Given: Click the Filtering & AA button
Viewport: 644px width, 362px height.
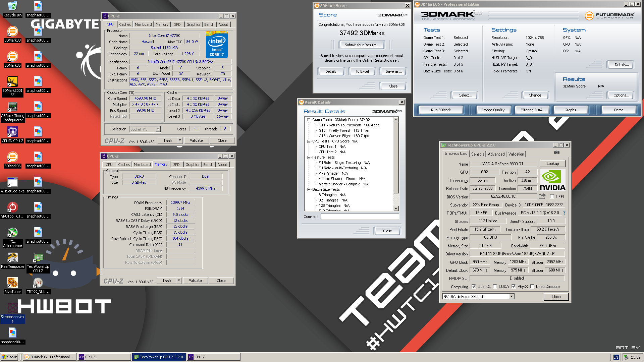Looking at the screenshot, I should (533, 110).
